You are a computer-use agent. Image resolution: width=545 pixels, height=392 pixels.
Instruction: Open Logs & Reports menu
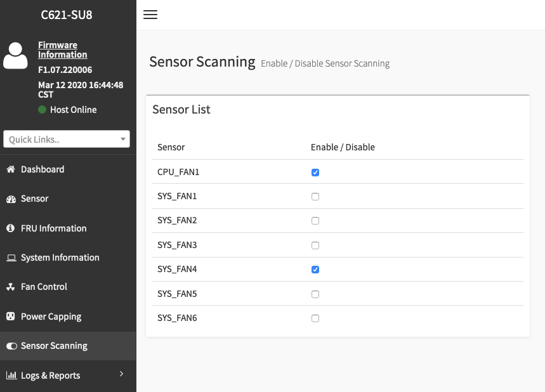tap(68, 376)
